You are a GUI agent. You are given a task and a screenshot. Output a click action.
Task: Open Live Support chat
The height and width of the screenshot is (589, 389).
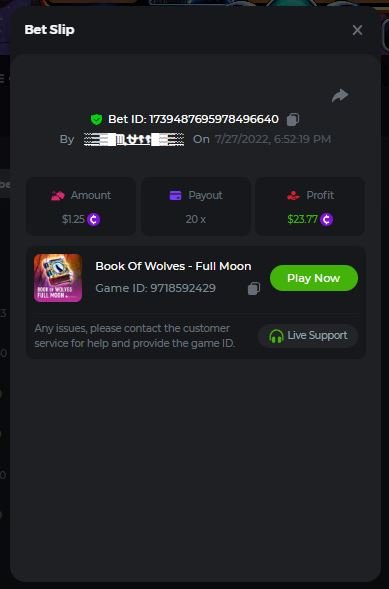click(308, 335)
